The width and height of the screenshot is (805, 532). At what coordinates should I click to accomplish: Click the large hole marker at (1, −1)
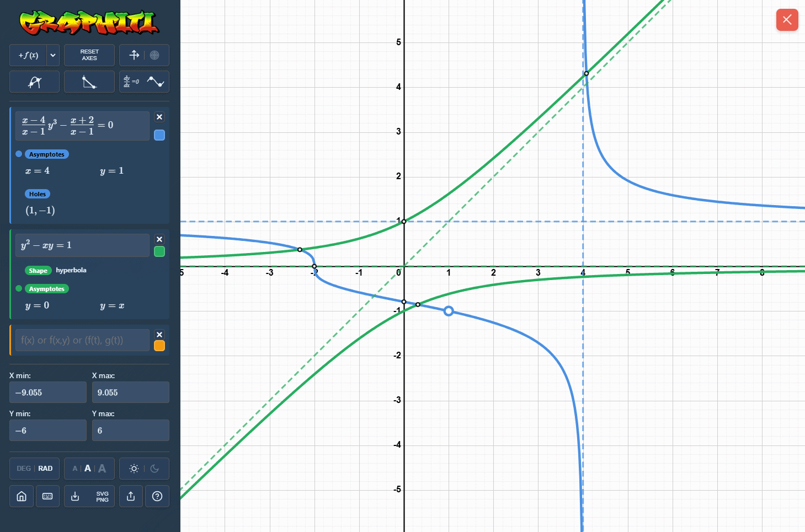point(449,311)
